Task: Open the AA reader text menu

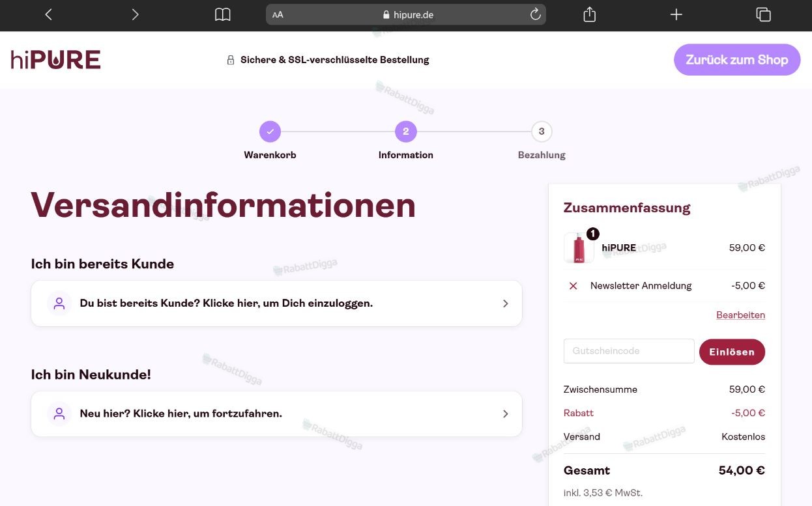Action: [x=278, y=15]
